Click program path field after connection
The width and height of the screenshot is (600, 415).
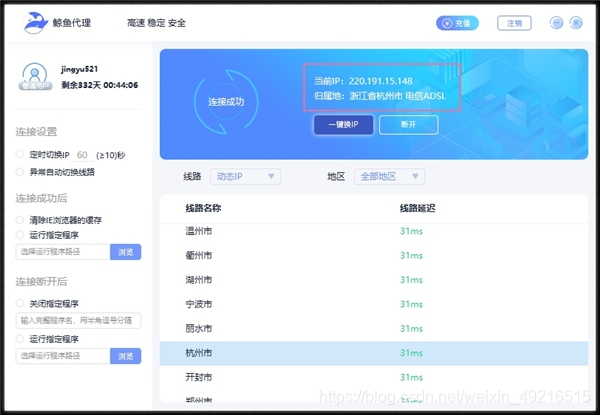tap(63, 252)
